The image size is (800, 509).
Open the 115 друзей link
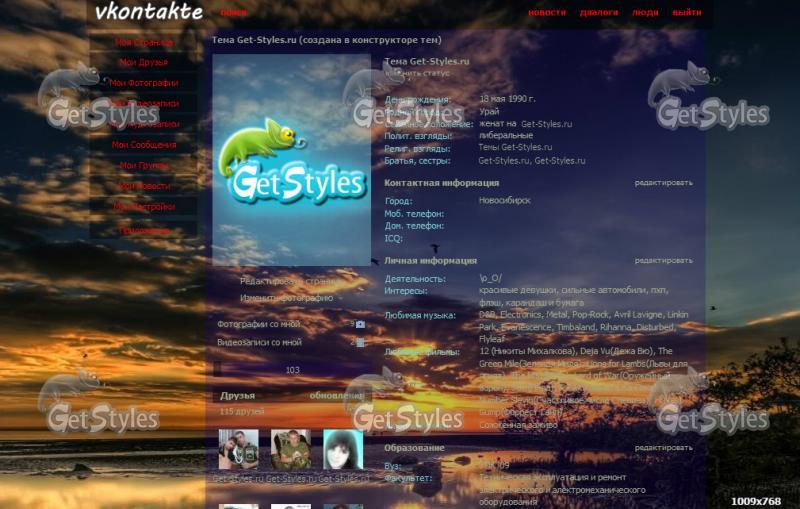pos(242,412)
